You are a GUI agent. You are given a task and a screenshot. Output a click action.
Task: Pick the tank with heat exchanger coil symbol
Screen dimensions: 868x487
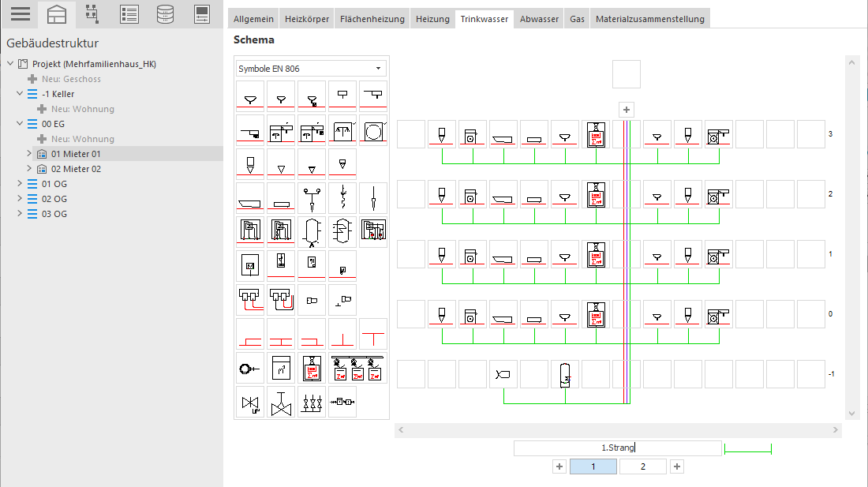click(x=342, y=230)
